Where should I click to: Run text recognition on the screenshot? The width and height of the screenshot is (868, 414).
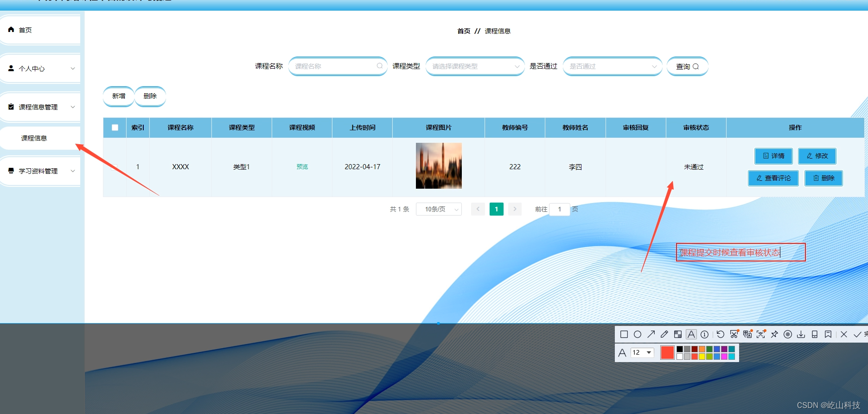point(761,334)
